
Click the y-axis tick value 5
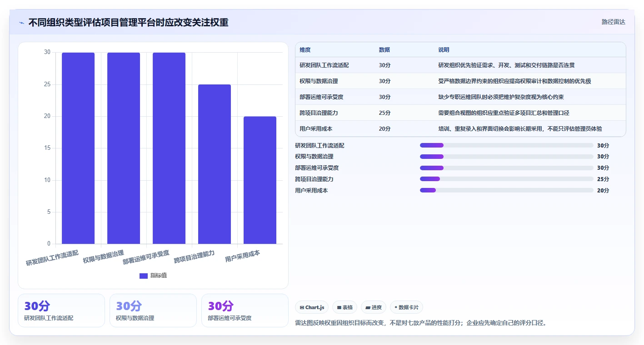49,212
